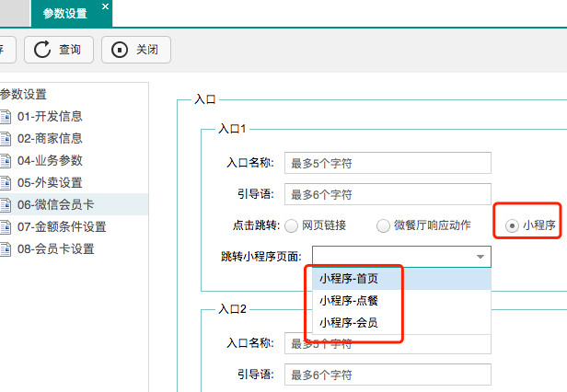
Task: Click document icon beside 01-开发信息
Action: [x=5, y=116]
